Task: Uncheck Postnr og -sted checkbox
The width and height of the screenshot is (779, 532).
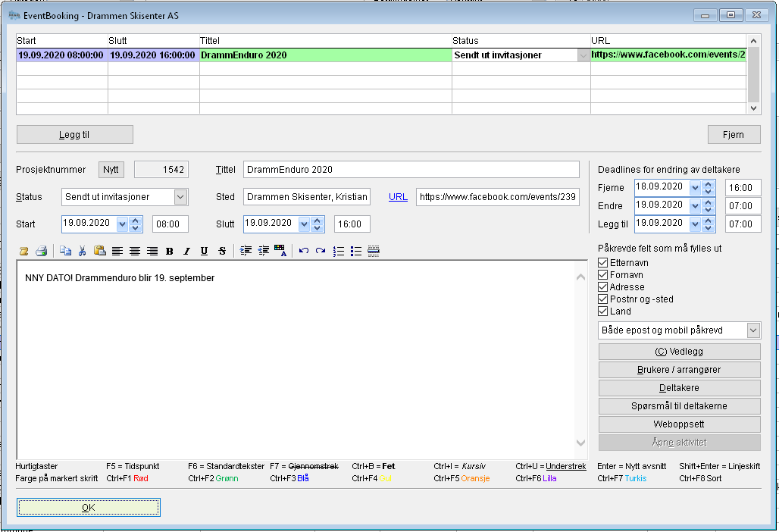Action: point(602,299)
